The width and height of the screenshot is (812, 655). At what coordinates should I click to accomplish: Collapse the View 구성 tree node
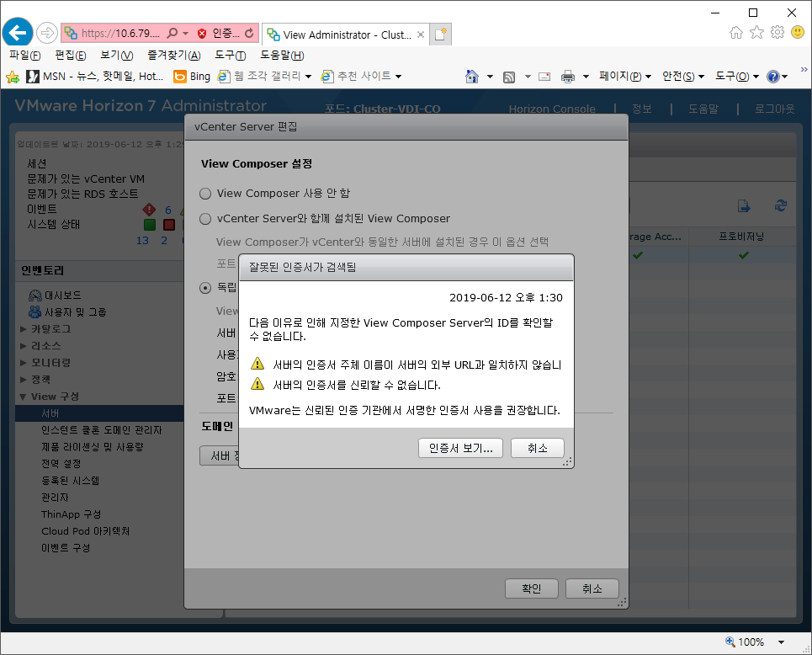(x=24, y=397)
